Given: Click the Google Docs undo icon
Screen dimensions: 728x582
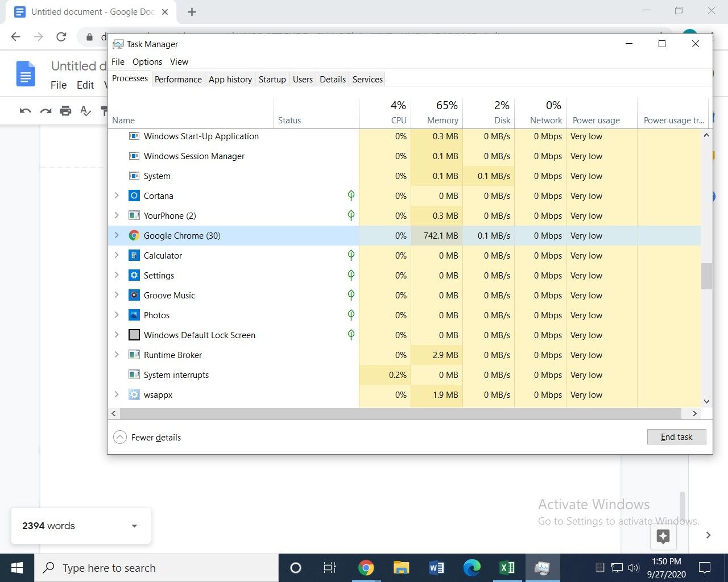Looking at the screenshot, I should click(x=25, y=111).
